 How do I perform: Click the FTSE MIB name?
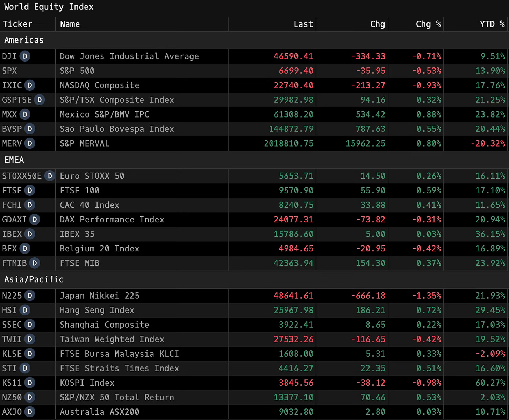[80, 263]
